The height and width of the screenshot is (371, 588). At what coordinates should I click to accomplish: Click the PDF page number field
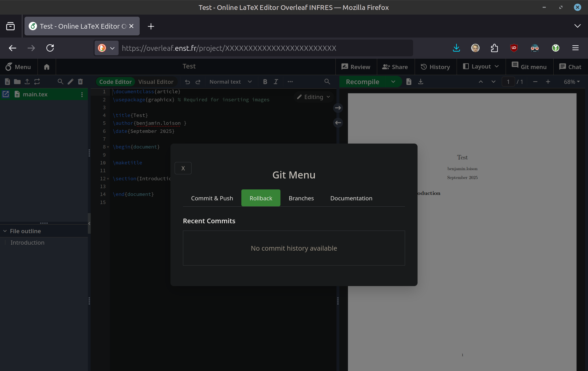coord(508,82)
